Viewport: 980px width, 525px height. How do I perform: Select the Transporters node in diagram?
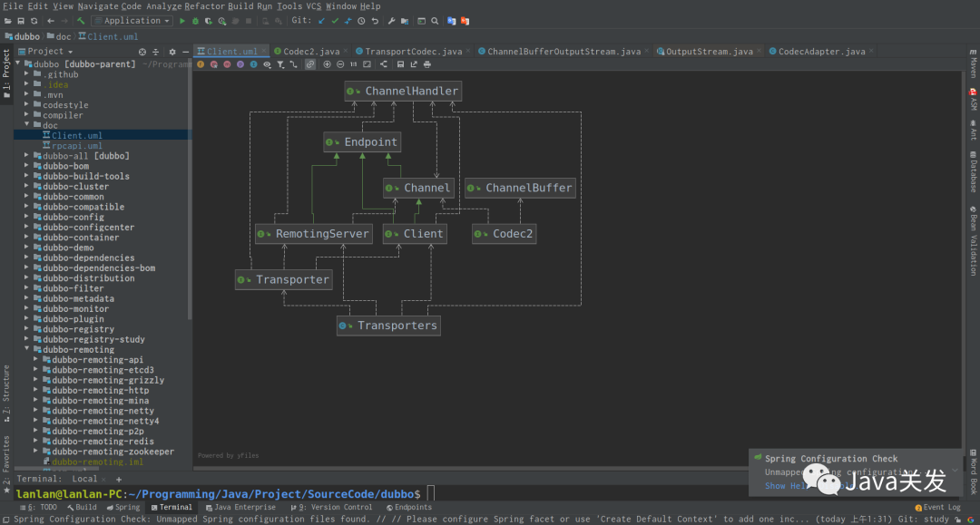pos(388,326)
